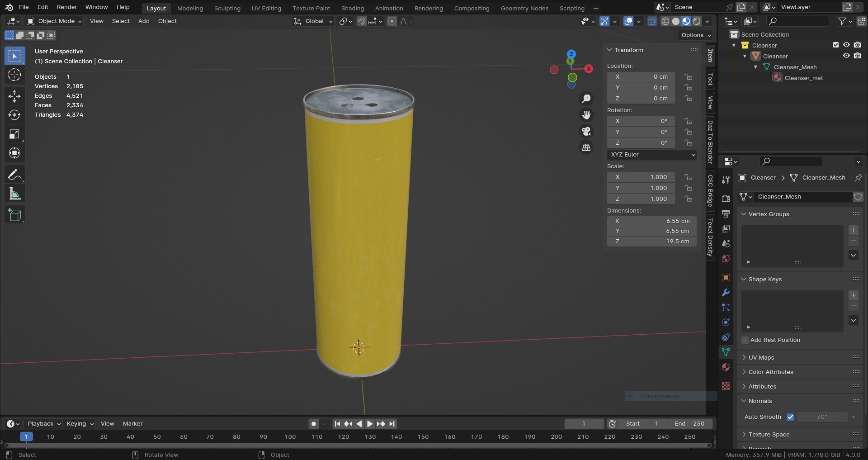Toggle Auto Smooth checkbox

(790, 417)
